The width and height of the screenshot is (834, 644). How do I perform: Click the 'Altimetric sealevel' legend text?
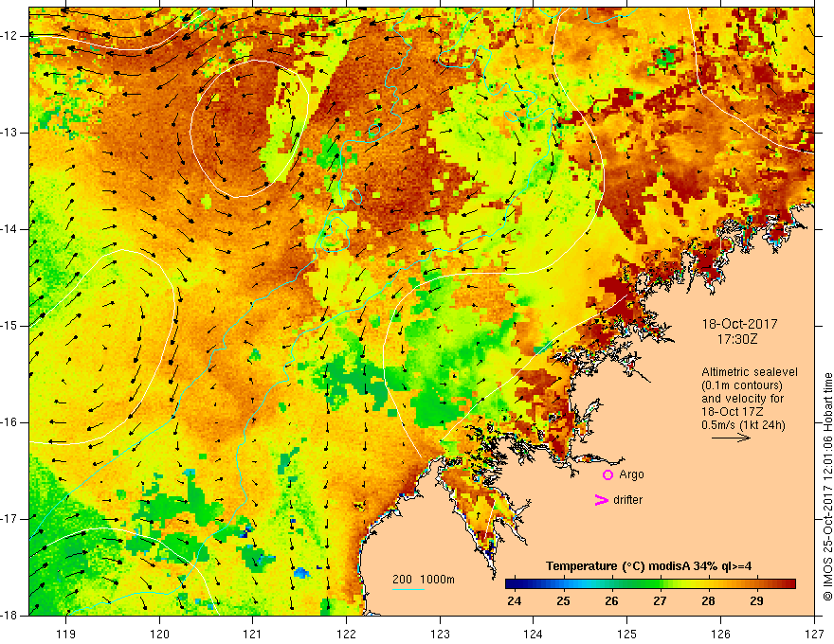point(750,372)
